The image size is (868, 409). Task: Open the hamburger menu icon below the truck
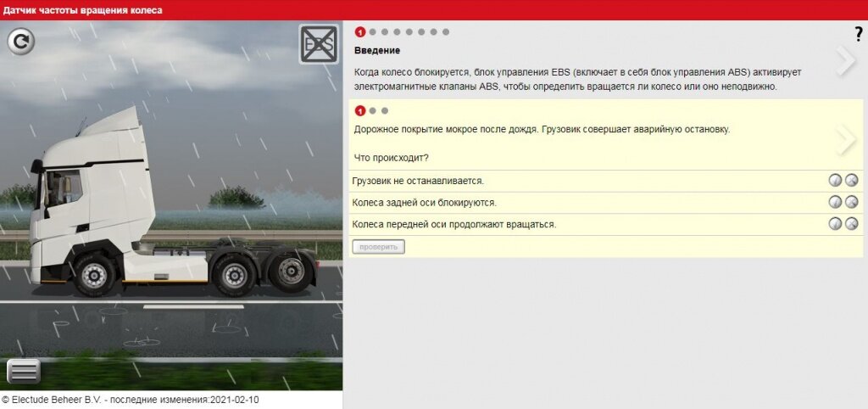point(23,371)
